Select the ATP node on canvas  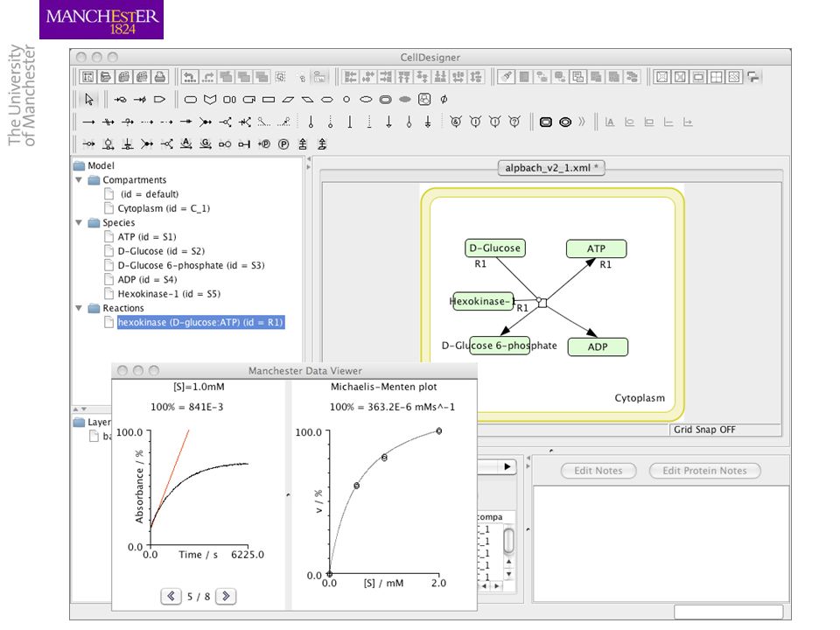[x=596, y=248]
